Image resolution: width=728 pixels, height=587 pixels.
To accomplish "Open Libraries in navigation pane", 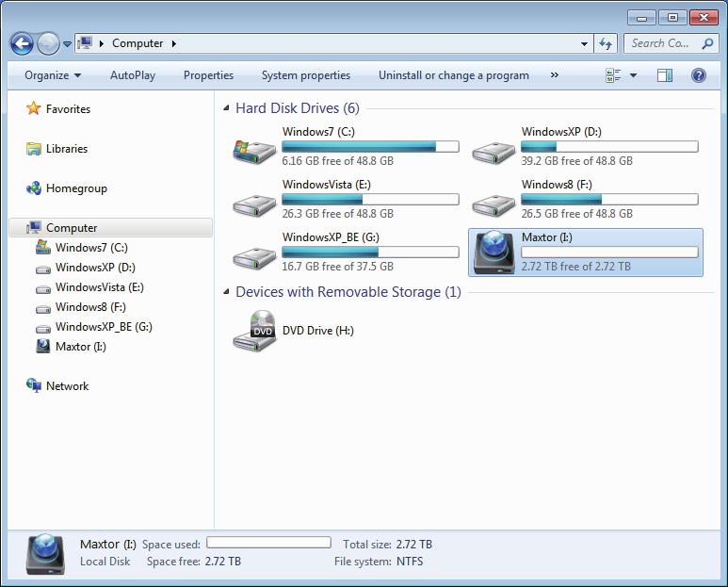I will pos(67,149).
